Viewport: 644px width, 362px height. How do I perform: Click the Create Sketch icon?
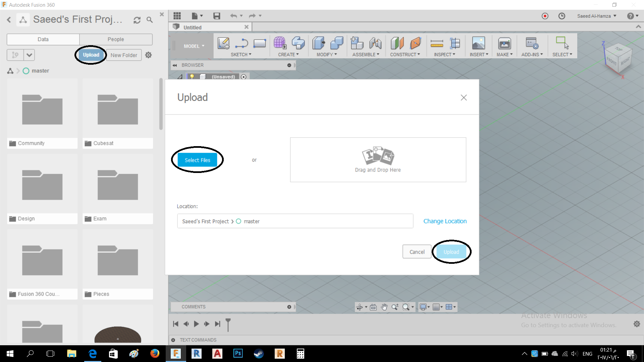click(223, 43)
